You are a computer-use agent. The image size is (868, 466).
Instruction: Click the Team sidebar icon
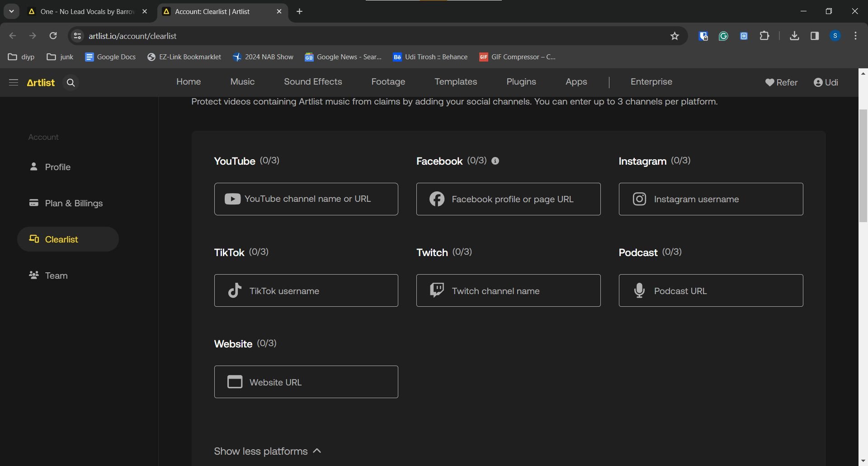[34, 275]
